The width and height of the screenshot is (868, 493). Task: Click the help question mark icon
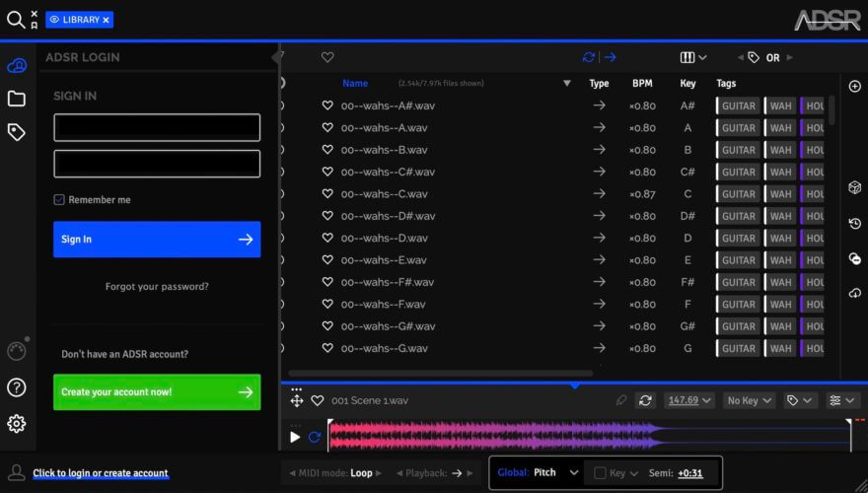(17, 387)
